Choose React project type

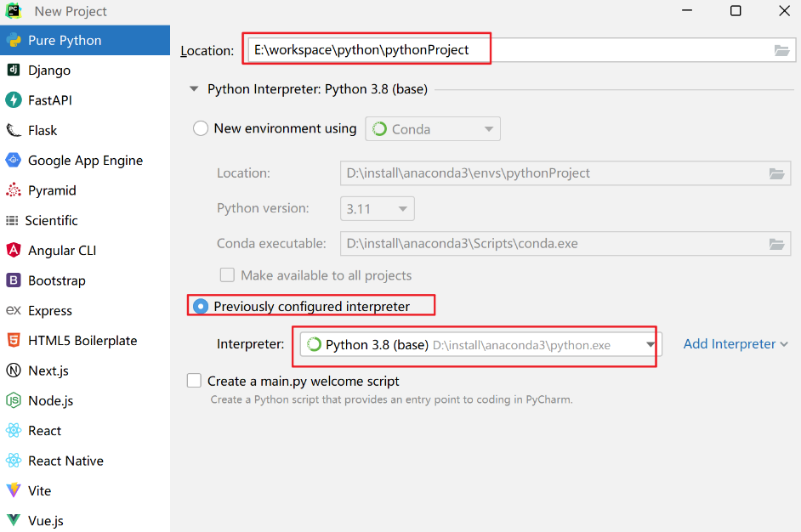tap(85, 430)
